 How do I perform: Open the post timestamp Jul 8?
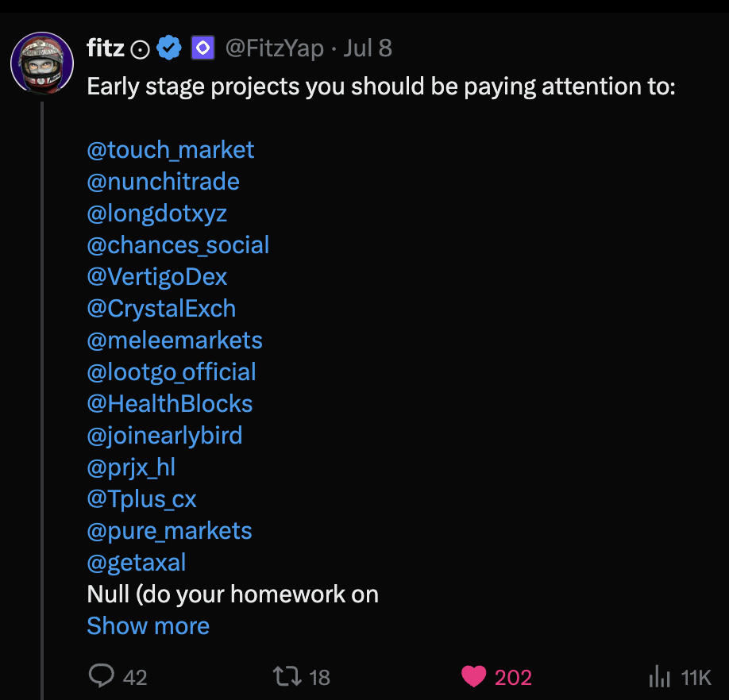367,47
